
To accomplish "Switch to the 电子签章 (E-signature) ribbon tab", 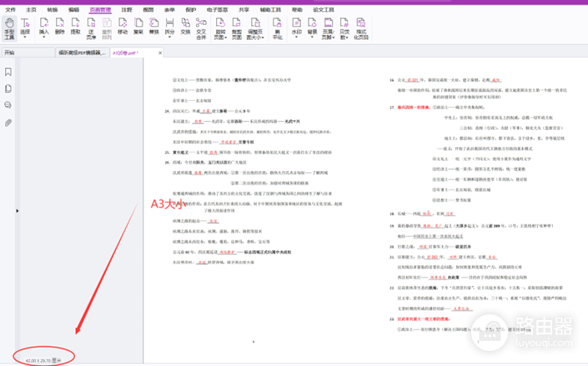I will (x=218, y=9).
